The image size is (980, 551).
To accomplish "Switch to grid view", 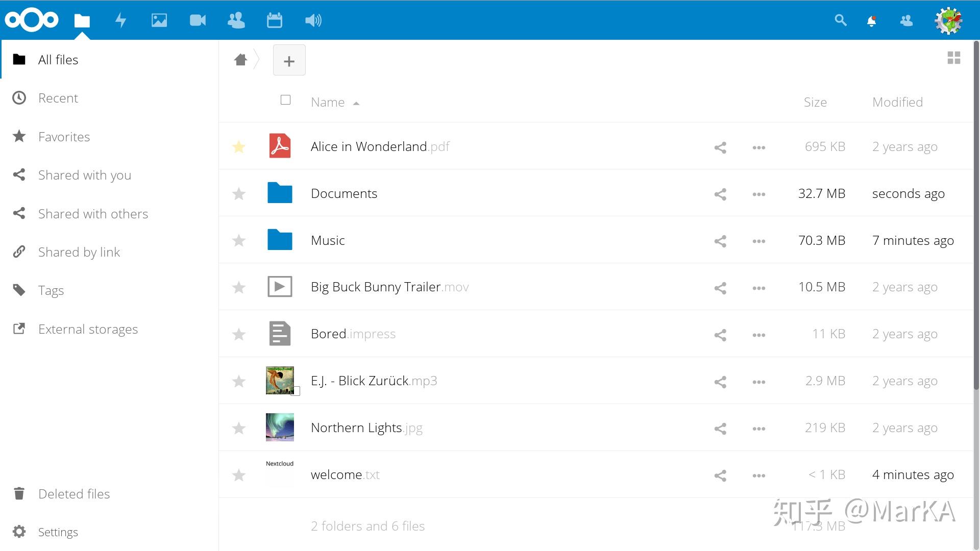I will (x=954, y=58).
